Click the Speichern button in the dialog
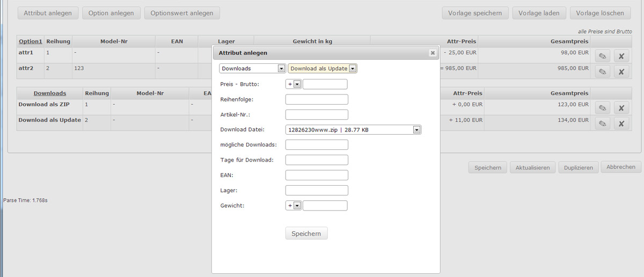The height and width of the screenshot is (277, 644). click(x=306, y=234)
